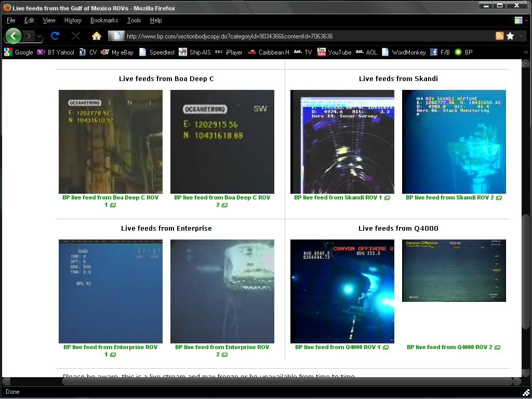
Task: Click the Enterprise ROV 2 video thumbnail
Action: pos(222,291)
